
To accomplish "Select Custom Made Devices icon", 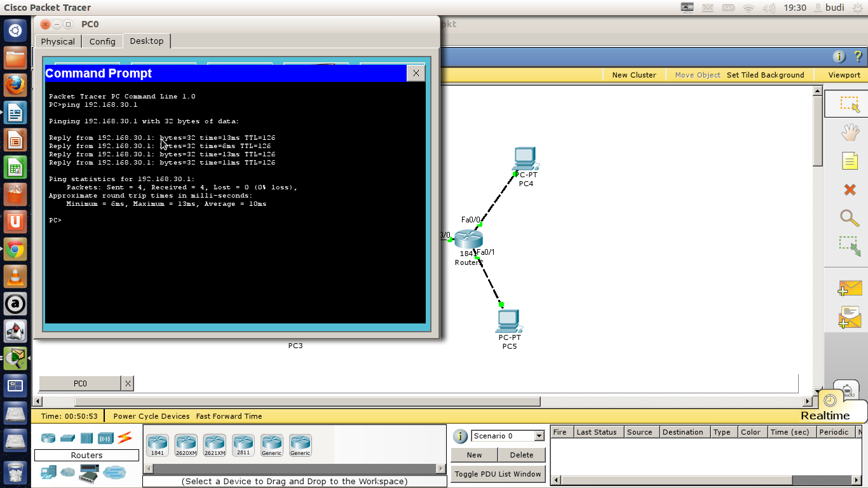I will click(89, 473).
